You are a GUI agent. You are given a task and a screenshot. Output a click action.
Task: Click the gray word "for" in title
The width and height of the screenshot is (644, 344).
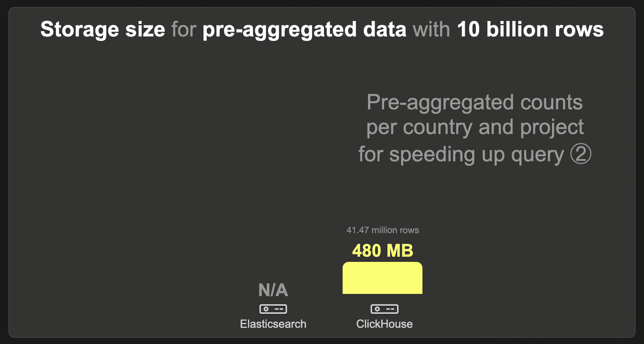[184, 29]
